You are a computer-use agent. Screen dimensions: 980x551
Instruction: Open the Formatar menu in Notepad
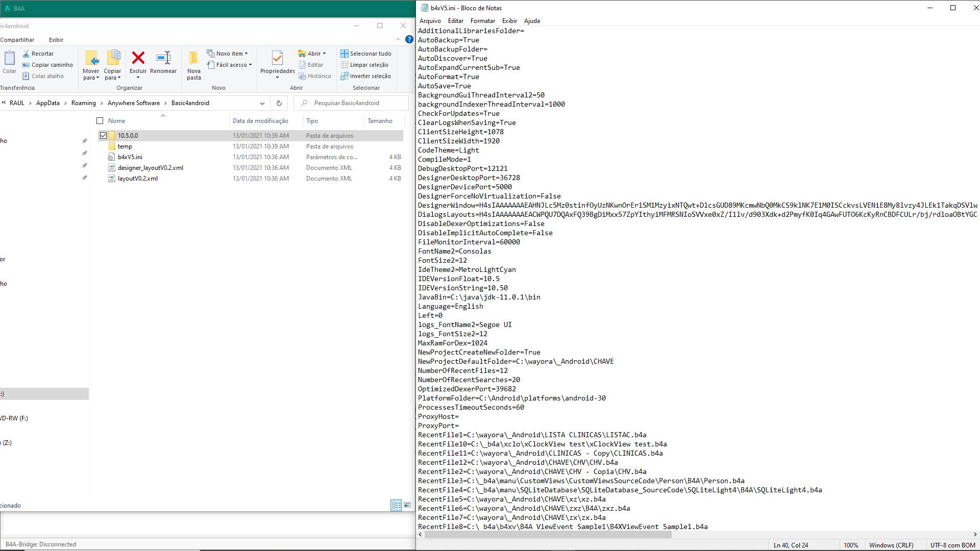pyautogui.click(x=482, y=21)
